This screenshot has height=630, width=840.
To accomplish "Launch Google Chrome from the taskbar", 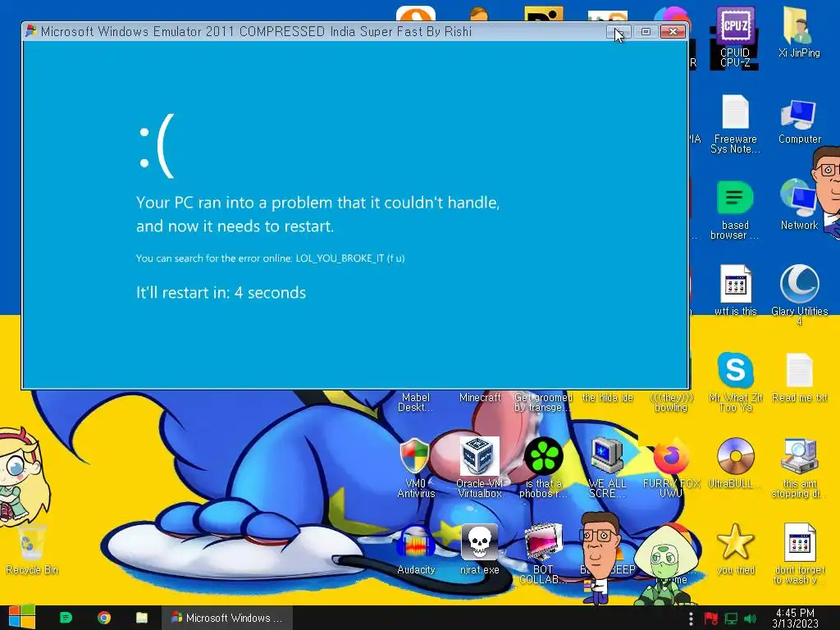I will click(x=104, y=618).
